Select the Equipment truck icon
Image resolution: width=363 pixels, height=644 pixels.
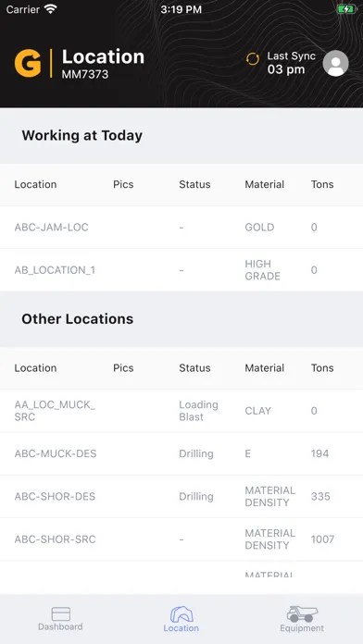302,614
